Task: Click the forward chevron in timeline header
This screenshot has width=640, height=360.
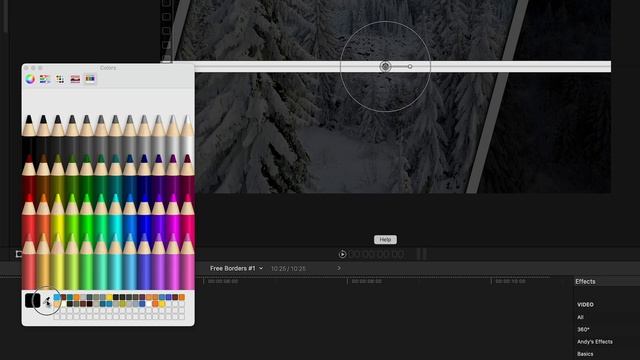Action: pyautogui.click(x=339, y=268)
